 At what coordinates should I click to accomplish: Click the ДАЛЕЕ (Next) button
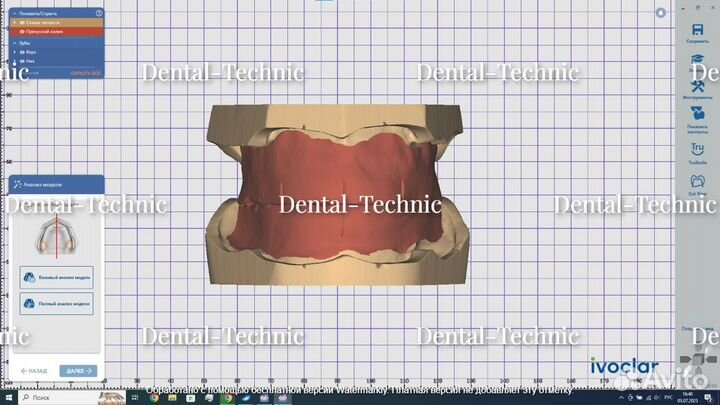click(x=78, y=371)
